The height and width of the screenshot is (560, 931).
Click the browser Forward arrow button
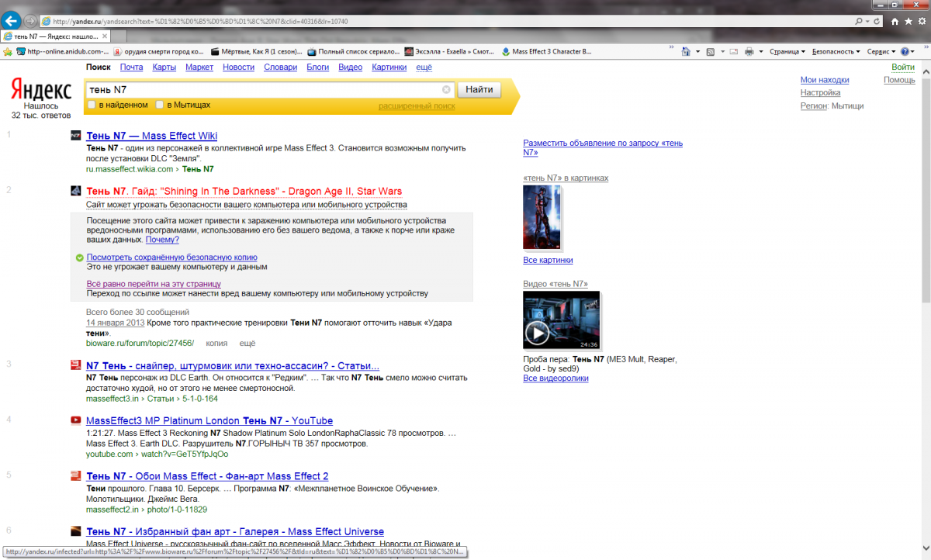coord(29,21)
